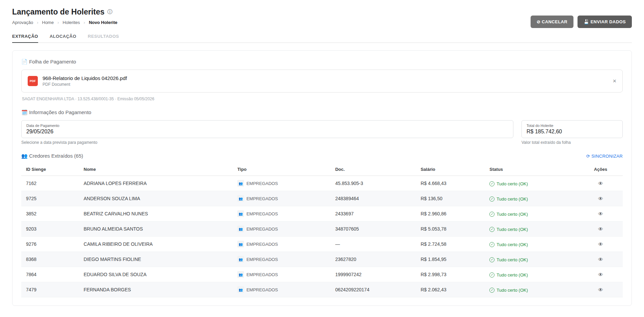Click the Empregados icon in CAMILA RIBEIRO row
This screenshot has width=644, height=317.
pyautogui.click(x=241, y=244)
